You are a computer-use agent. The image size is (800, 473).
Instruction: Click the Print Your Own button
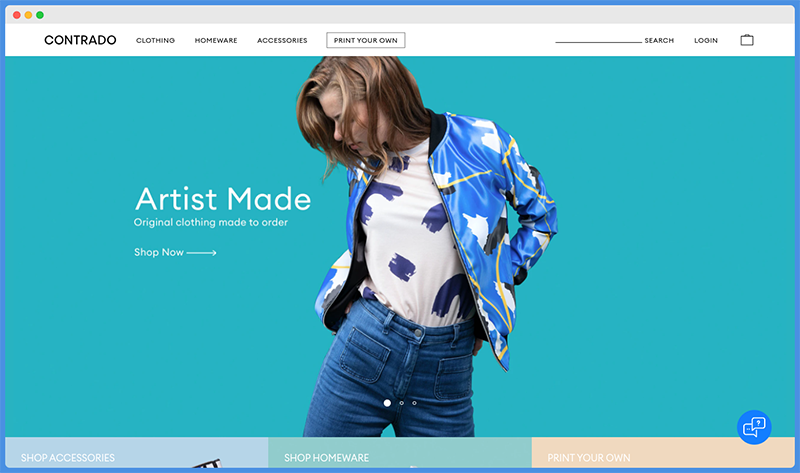point(366,40)
